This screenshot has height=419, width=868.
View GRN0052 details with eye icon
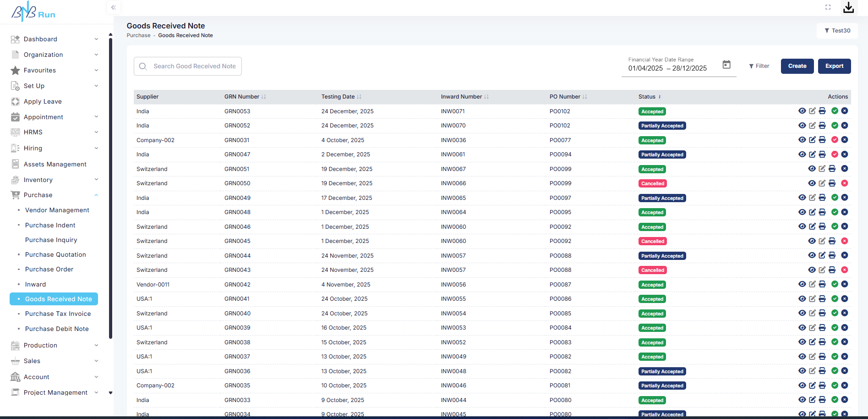click(802, 126)
